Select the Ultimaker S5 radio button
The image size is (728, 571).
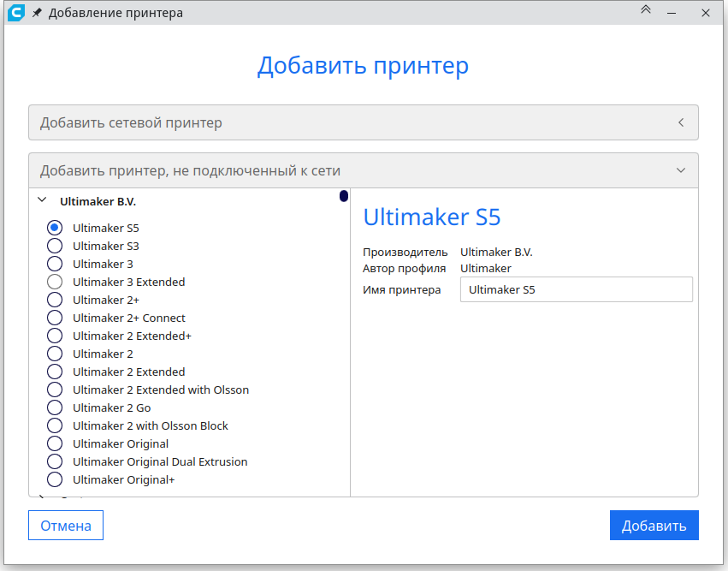coord(55,228)
